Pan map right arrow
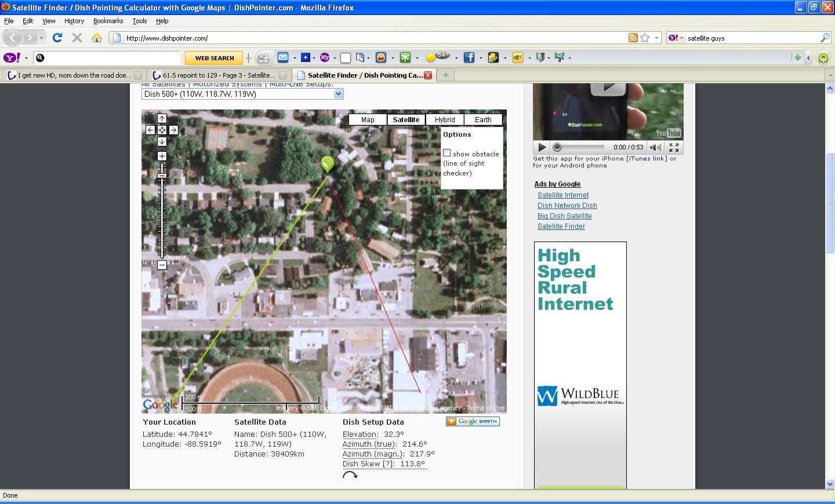Image resolution: width=835 pixels, height=504 pixels. coord(173,130)
